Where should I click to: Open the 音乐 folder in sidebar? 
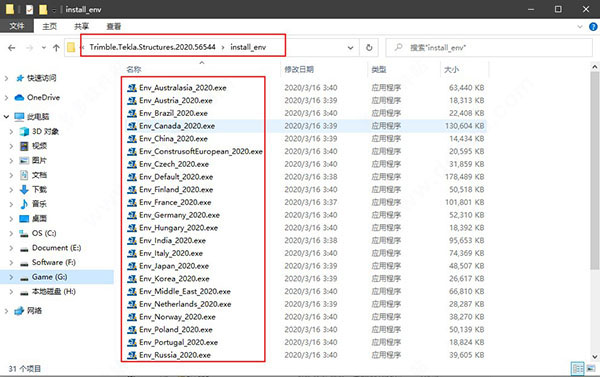(x=39, y=204)
